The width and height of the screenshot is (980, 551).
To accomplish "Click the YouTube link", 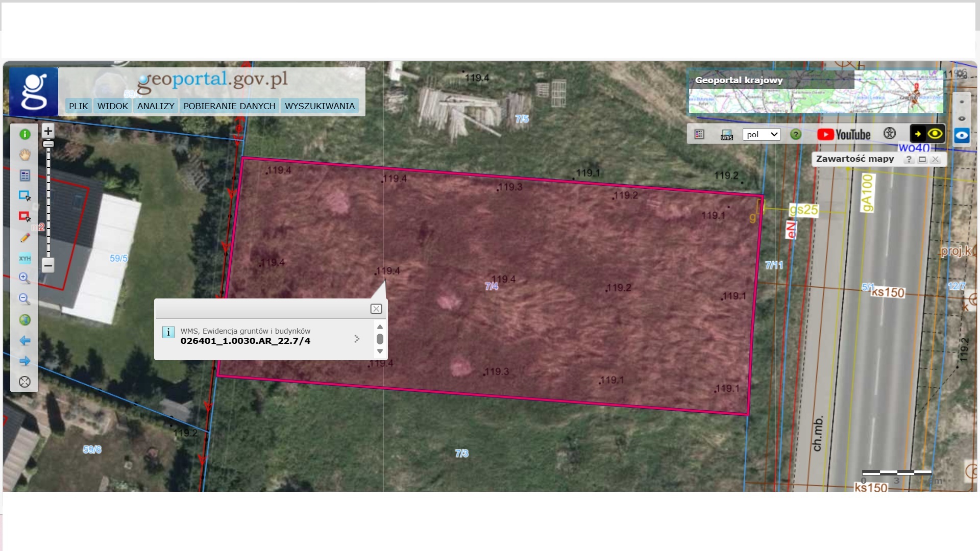I will (x=844, y=135).
